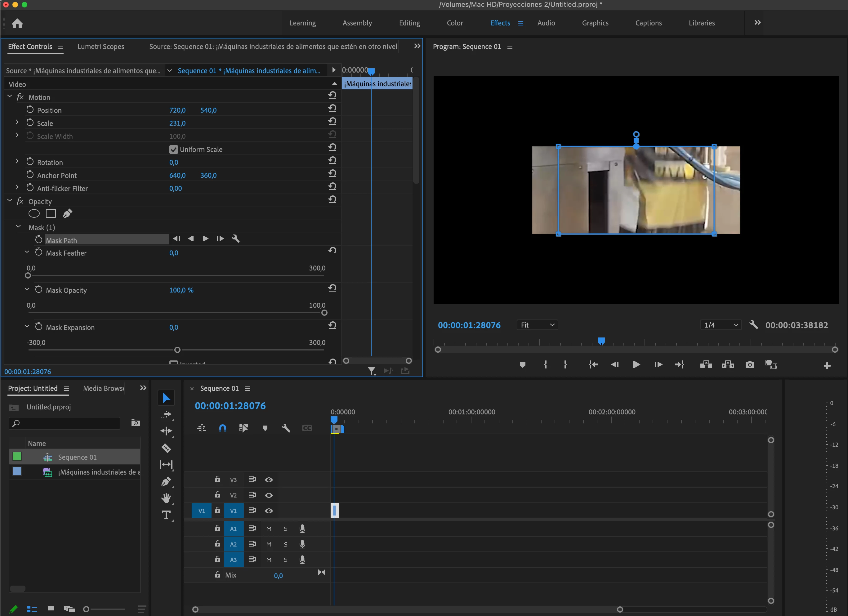Select the Type tool
Viewport: 848px width, 616px height.
pos(166,515)
